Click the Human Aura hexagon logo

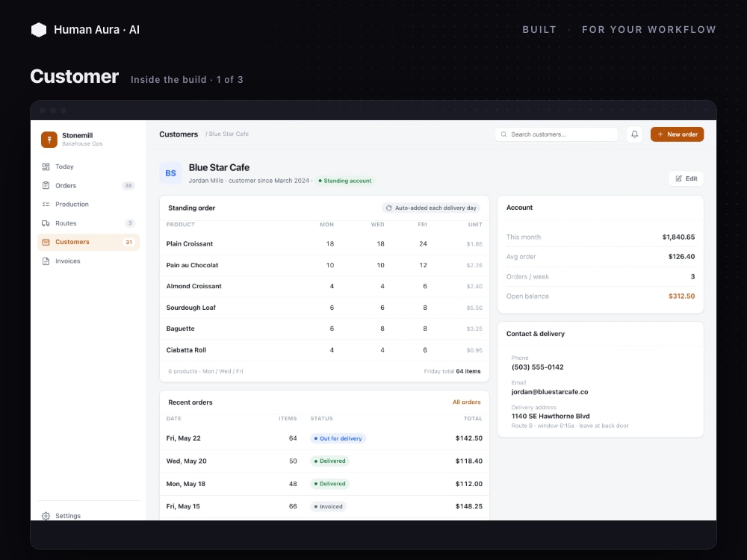point(39,30)
